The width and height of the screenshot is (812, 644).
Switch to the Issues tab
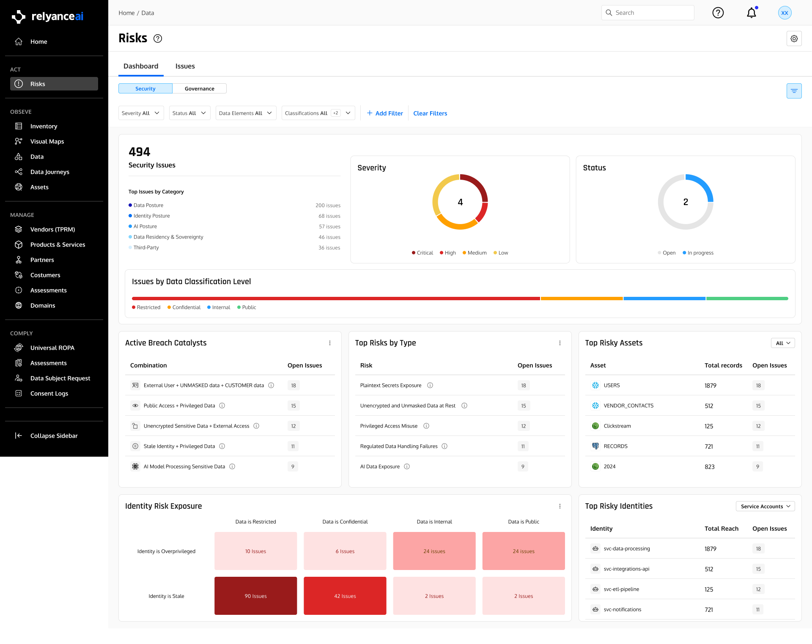pos(185,66)
